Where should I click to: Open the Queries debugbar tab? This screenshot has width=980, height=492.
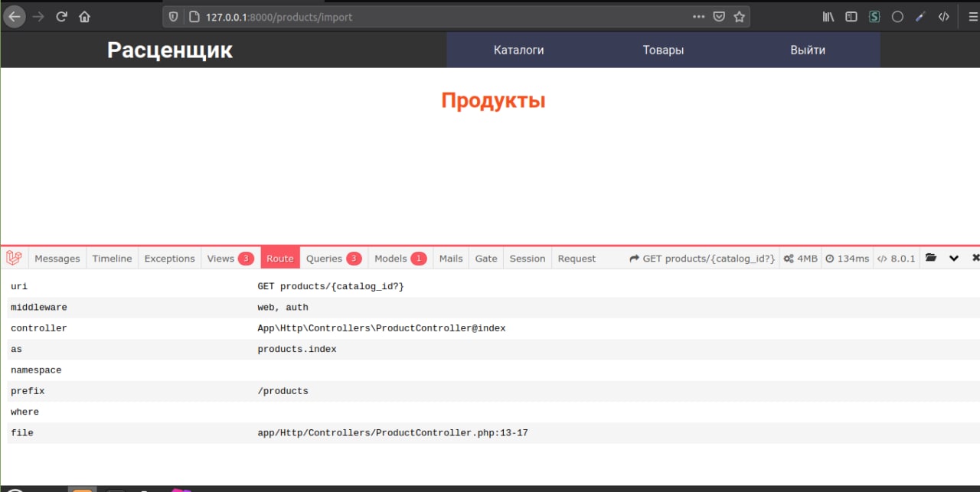pyautogui.click(x=334, y=259)
